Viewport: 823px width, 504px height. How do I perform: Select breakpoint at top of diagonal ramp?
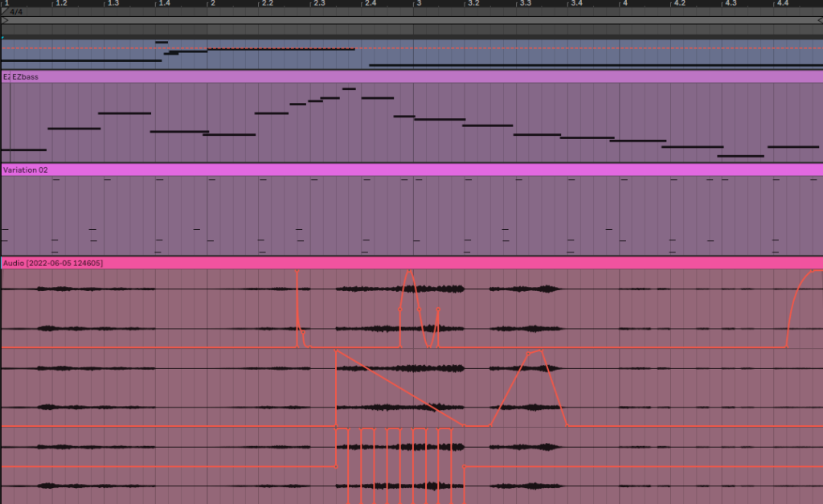coord(336,350)
